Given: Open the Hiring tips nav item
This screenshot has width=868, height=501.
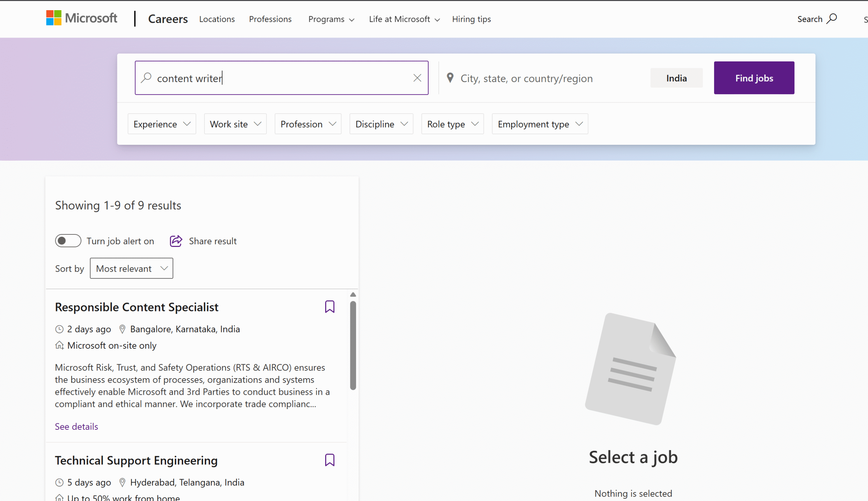Looking at the screenshot, I should click(471, 19).
